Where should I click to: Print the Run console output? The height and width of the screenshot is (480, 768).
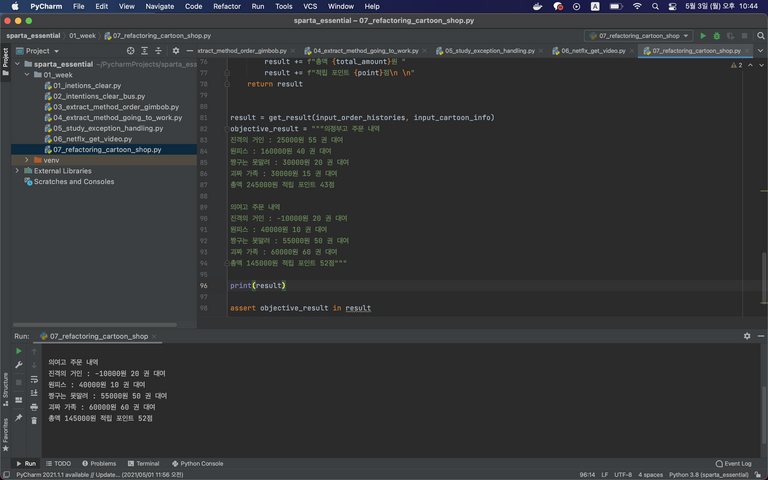34,407
